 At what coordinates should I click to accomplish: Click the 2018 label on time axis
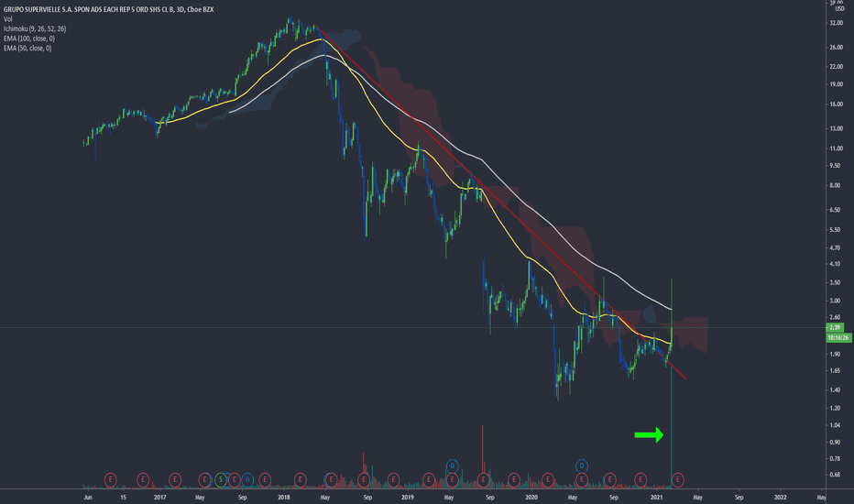coord(284,497)
